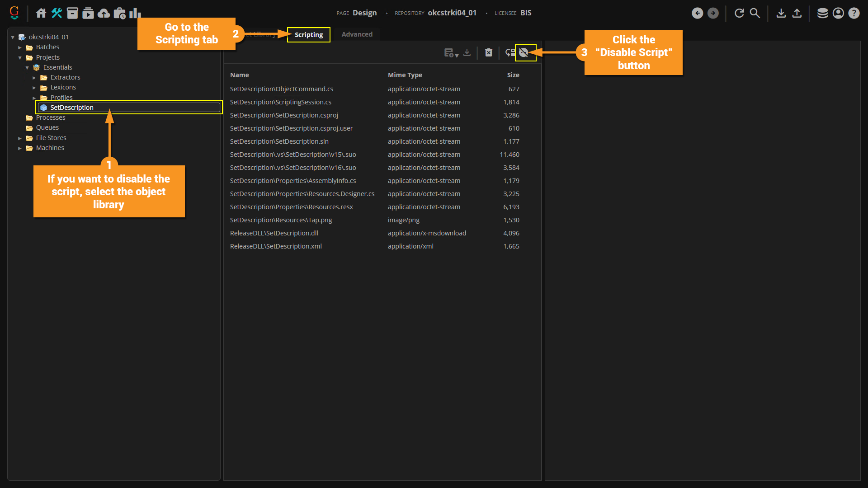Sort files by the Size column

pos(513,75)
